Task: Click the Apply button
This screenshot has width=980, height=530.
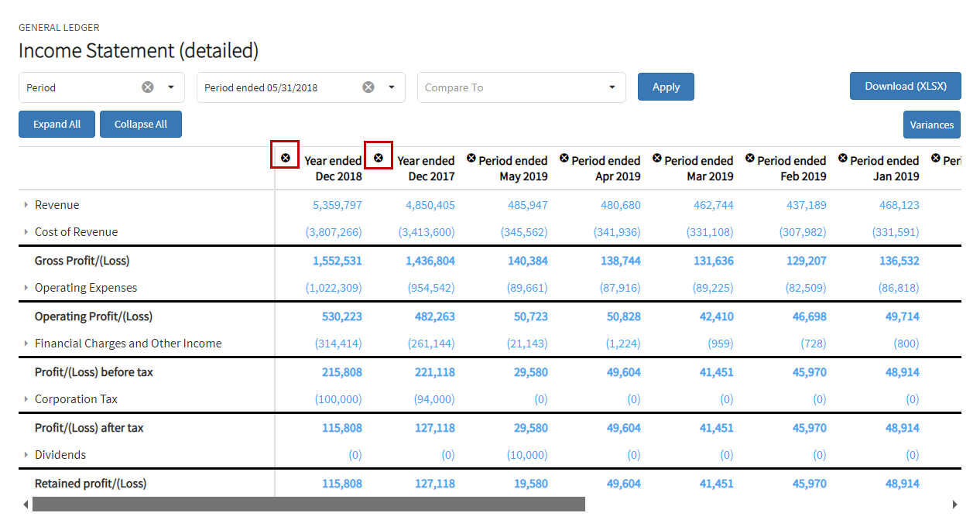Action: pos(666,87)
